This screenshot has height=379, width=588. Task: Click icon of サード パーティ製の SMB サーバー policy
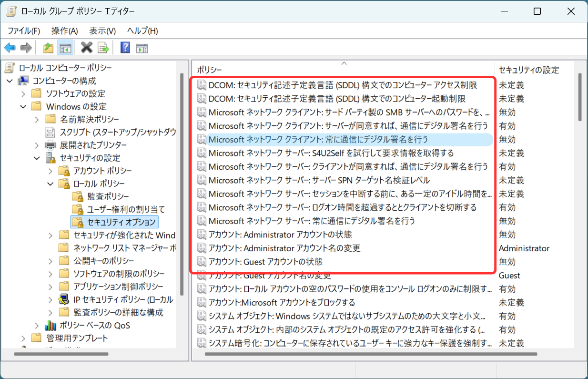(201, 113)
